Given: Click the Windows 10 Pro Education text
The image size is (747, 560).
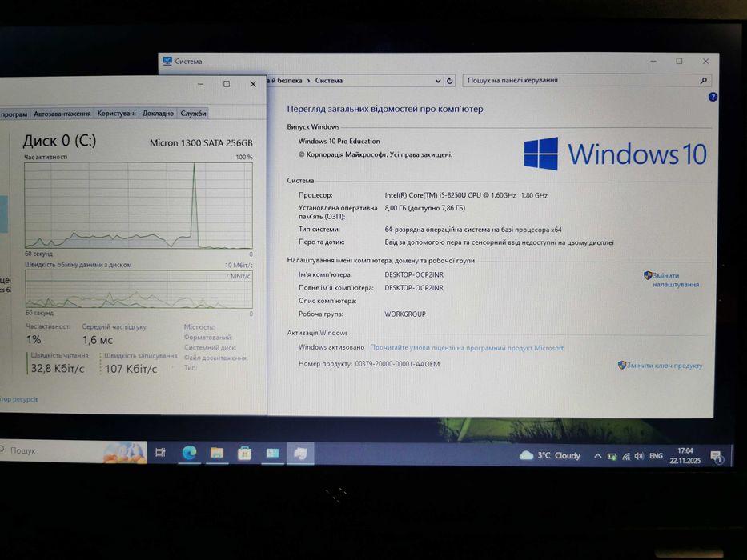Looking at the screenshot, I should point(339,141).
